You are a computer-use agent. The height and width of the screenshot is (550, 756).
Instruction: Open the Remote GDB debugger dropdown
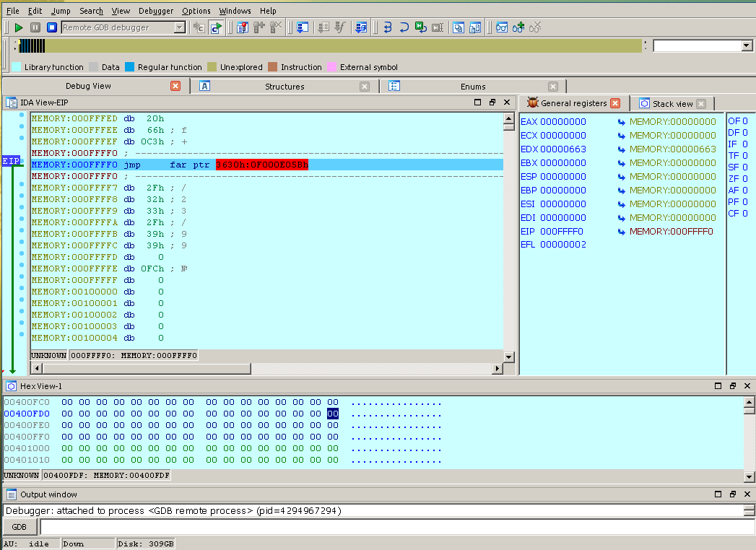click(x=180, y=27)
